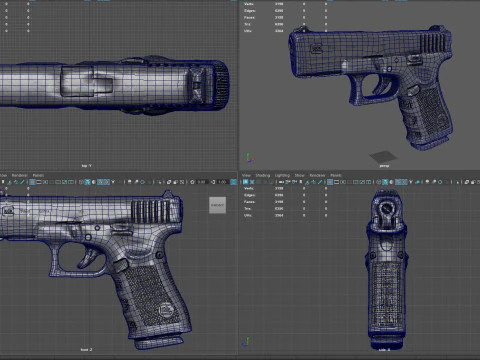Switch side panel to Wireframe display
The width and height of the screenshot is (480, 360).
tap(378, 182)
